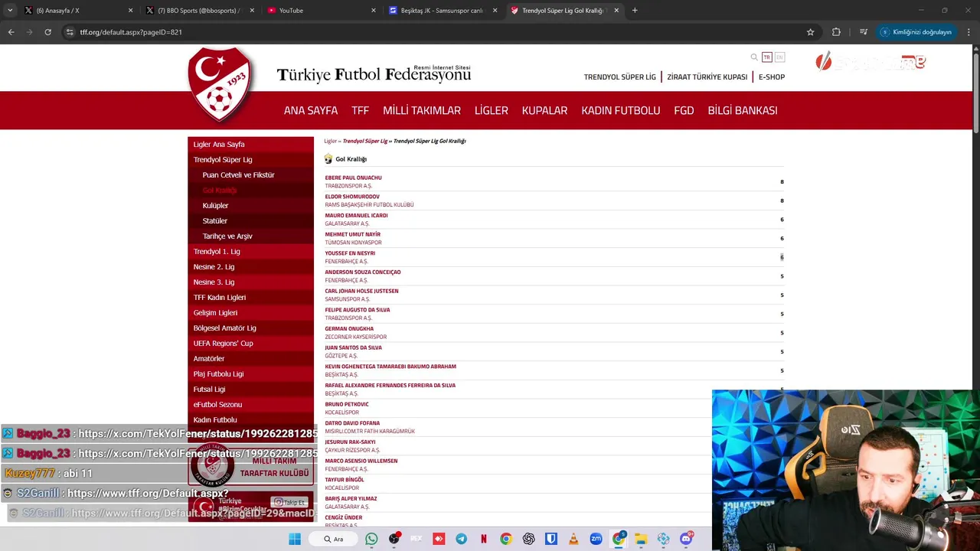Image resolution: width=980 pixels, height=551 pixels.
Task: Click the TFF crest logo
Action: [x=220, y=85]
